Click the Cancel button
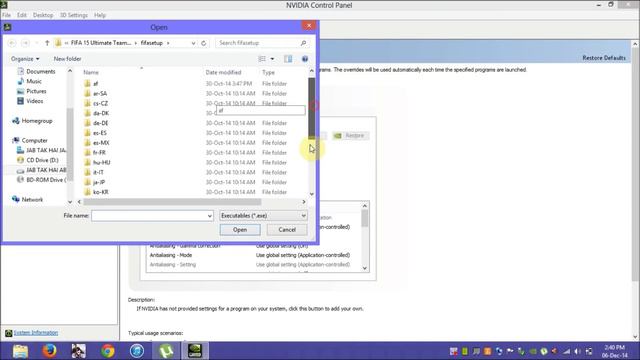 click(287, 230)
